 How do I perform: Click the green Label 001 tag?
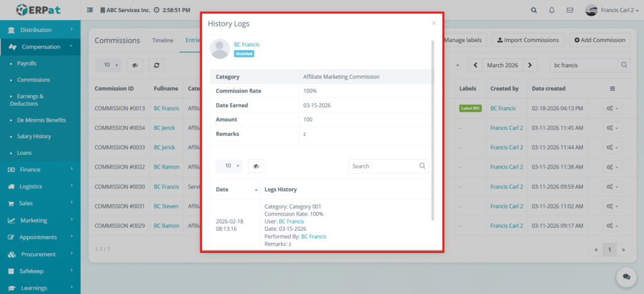tap(470, 108)
